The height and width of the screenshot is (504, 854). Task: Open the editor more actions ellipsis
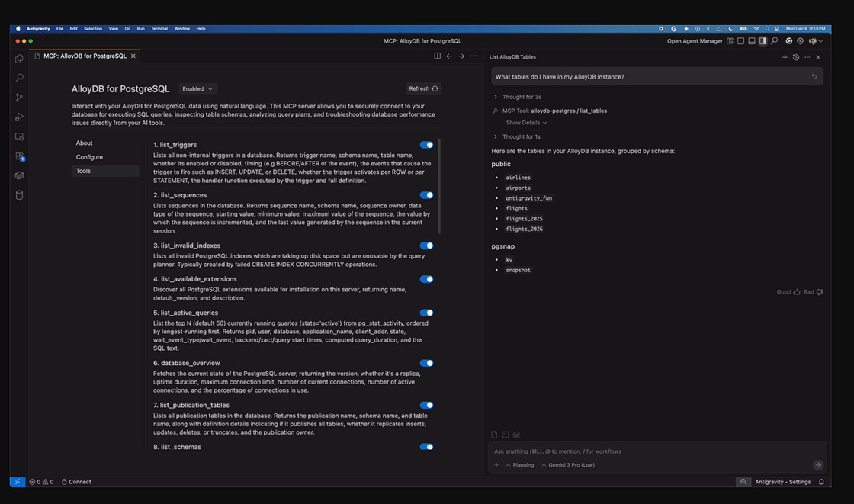(474, 56)
